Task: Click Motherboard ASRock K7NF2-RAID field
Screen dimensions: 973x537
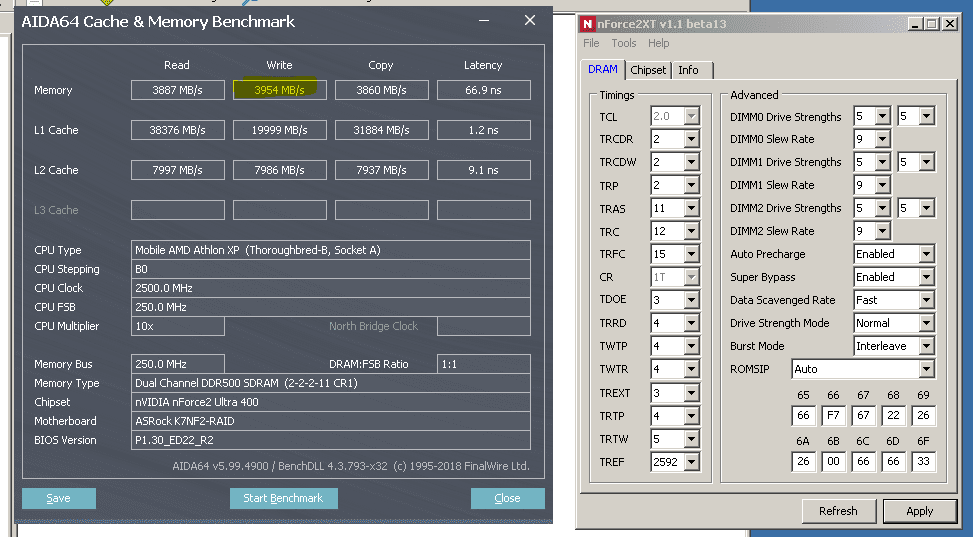Action: point(331,421)
